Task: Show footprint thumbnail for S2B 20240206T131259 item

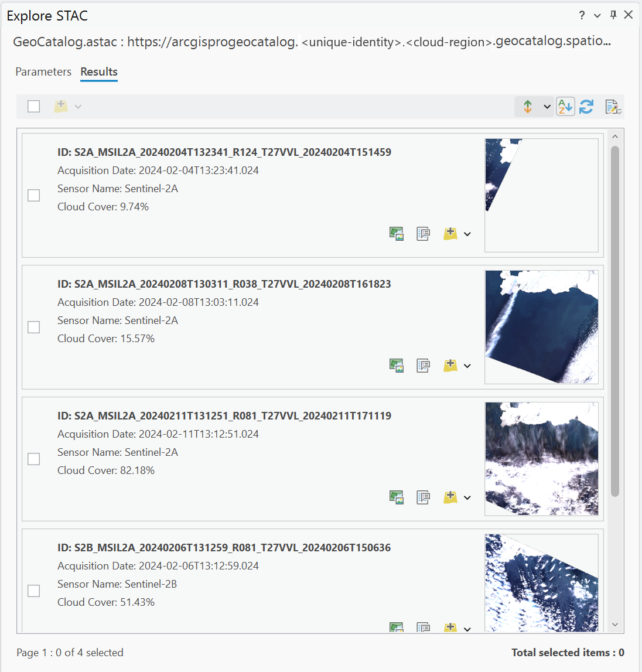Action: [x=397, y=627]
